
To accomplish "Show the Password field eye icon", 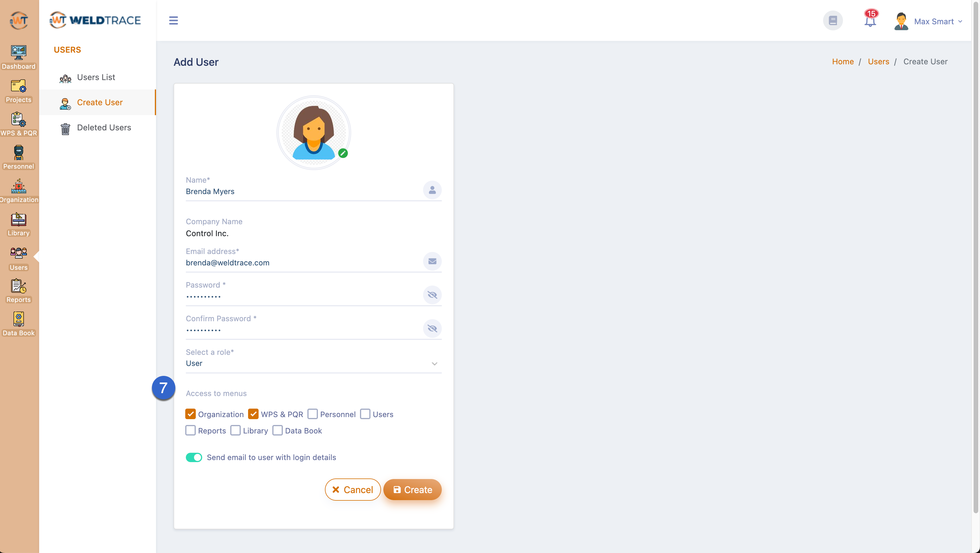I will pos(432,295).
